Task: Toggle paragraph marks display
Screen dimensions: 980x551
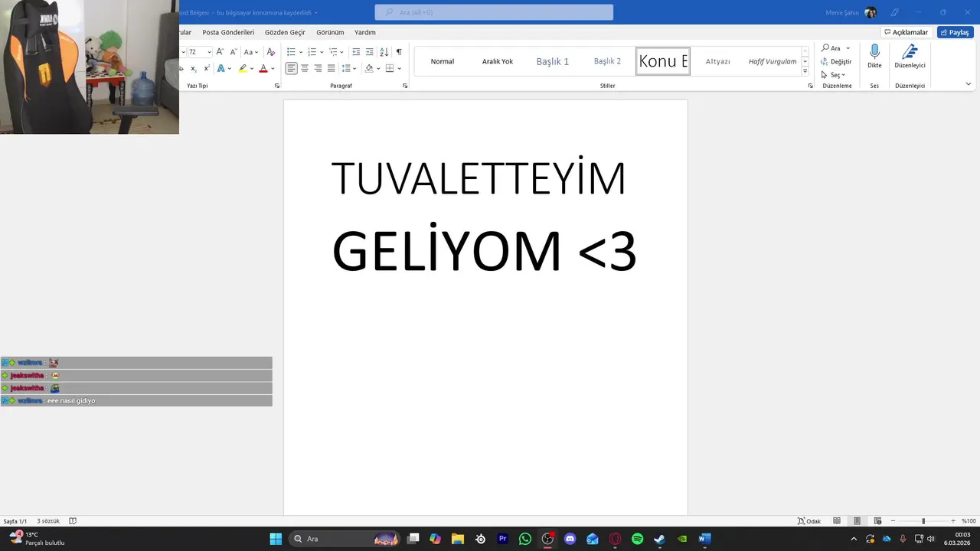Action: tap(399, 52)
